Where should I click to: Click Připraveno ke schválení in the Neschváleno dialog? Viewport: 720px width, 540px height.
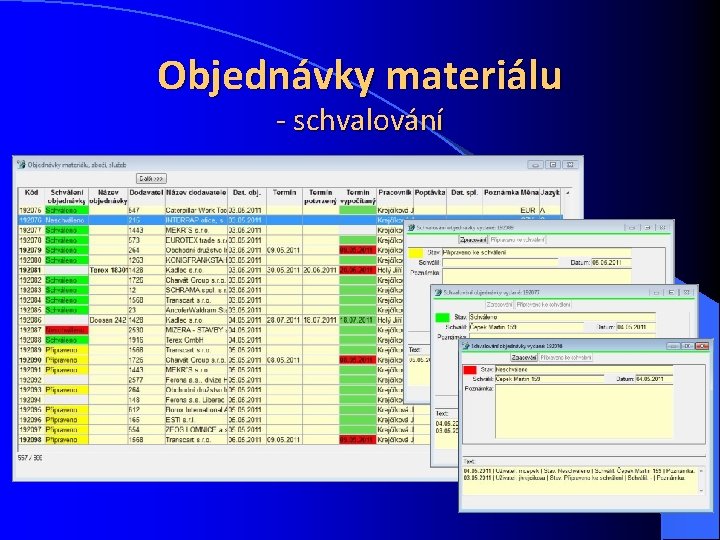tap(566, 357)
